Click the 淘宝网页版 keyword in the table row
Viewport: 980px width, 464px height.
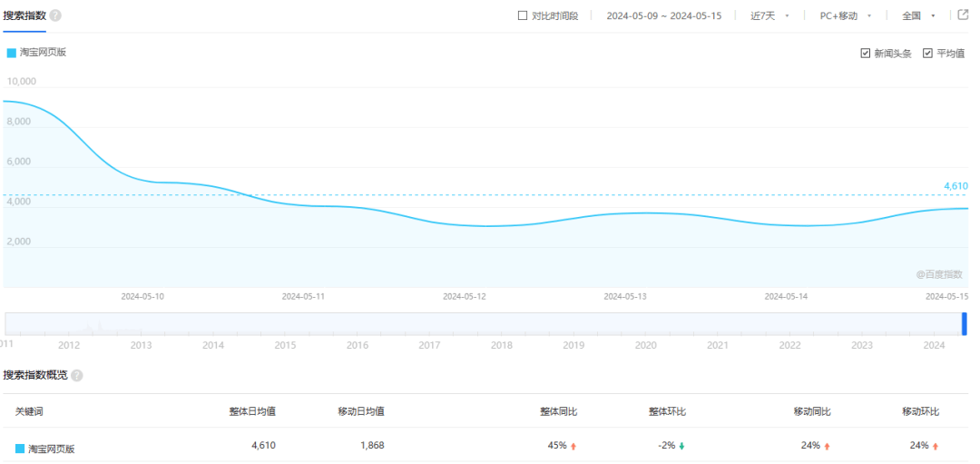tap(52, 449)
